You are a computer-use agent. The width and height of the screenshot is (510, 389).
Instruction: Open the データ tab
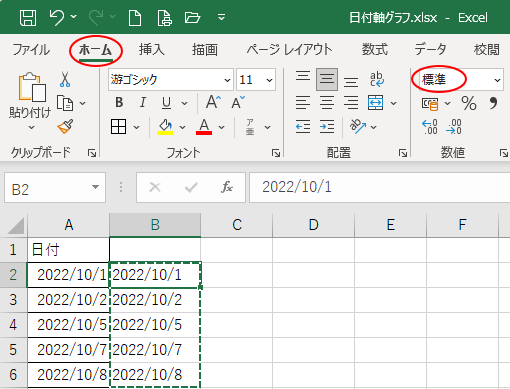pyautogui.click(x=430, y=50)
